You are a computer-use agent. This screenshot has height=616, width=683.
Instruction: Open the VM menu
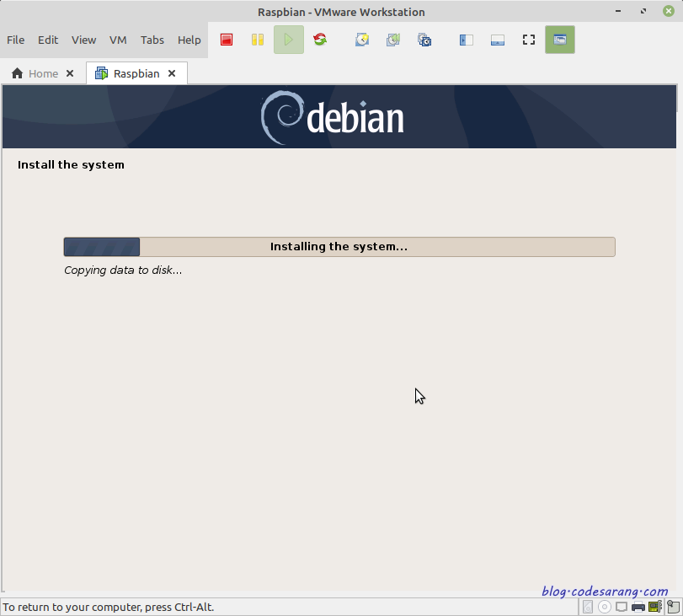[x=118, y=40]
